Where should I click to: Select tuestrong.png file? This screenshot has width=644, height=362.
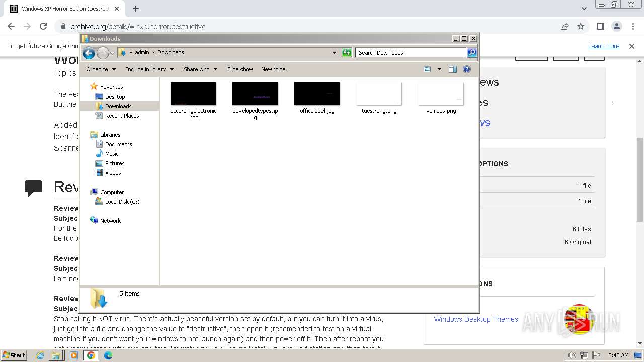click(x=379, y=98)
